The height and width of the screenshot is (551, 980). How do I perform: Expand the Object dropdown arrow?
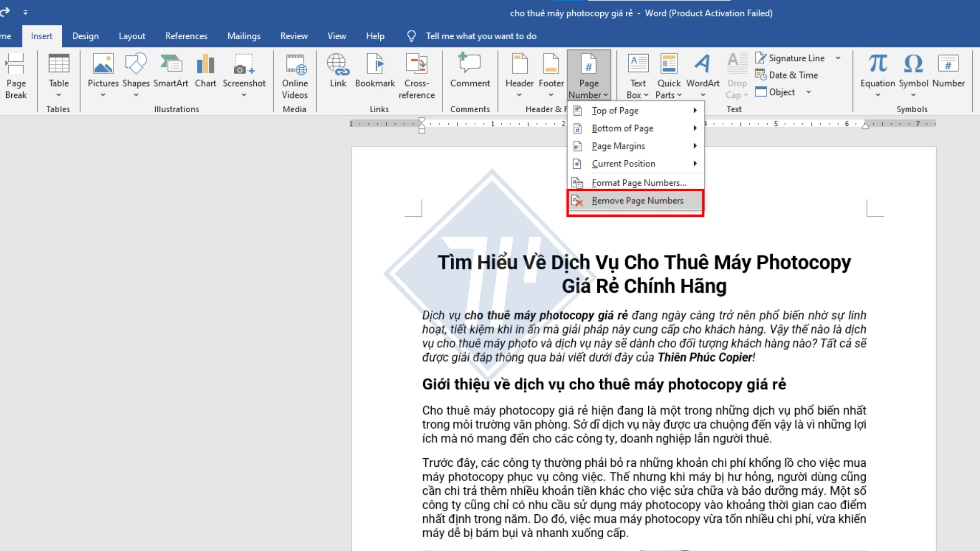pos(808,92)
